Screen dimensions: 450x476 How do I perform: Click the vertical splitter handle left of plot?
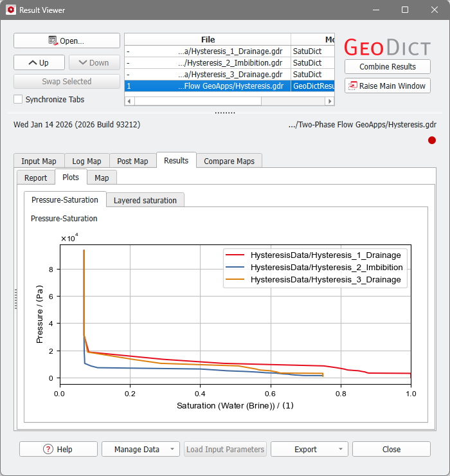tap(16, 299)
